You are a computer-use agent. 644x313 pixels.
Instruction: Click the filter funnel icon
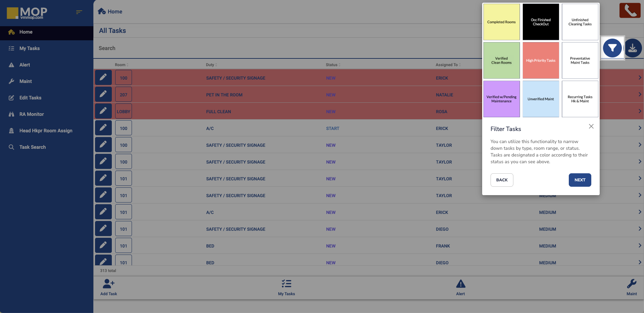pyautogui.click(x=612, y=48)
